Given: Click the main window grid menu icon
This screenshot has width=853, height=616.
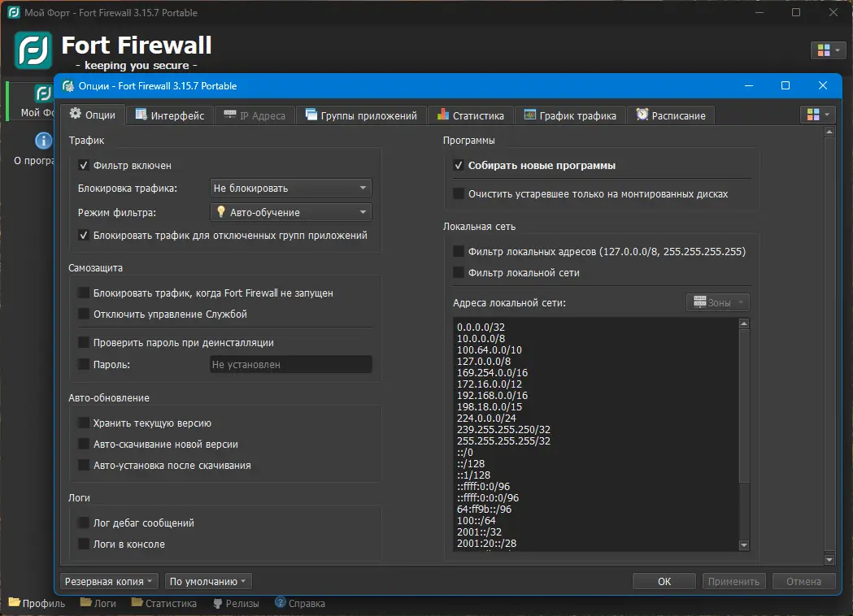Looking at the screenshot, I should pyautogui.click(x=829, y=50).
